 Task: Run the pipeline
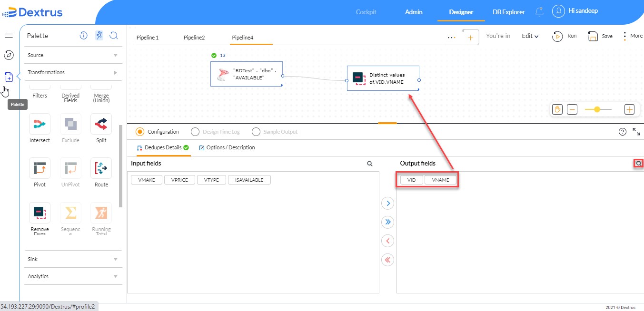click(x=565, y=36)
